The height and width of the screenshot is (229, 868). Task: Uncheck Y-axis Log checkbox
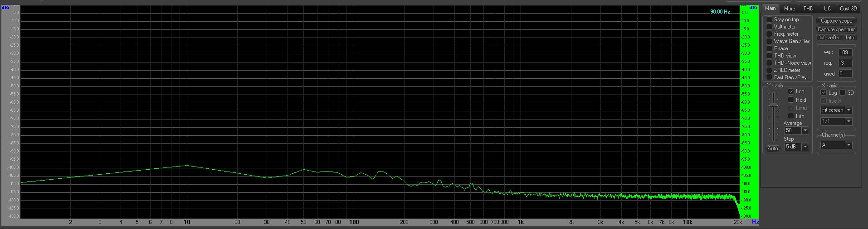791,91
